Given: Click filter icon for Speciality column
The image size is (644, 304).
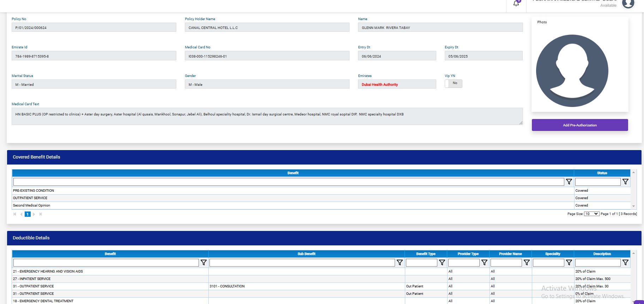Looking at the screenshot, I should [x=569, y=262].
